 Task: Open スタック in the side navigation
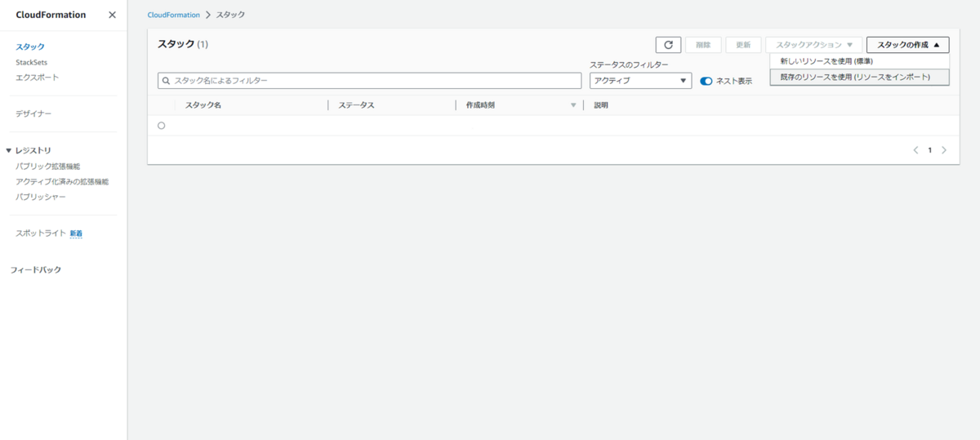click(x=30, y=47)
